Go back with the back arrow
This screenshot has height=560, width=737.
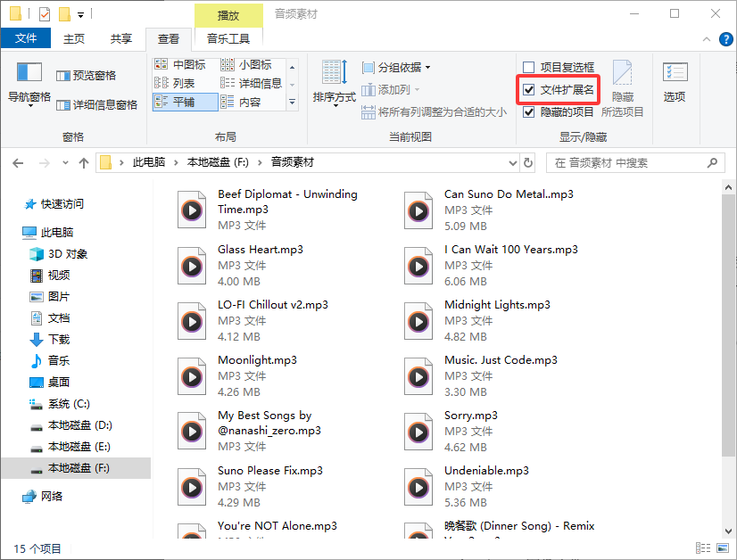18,163
